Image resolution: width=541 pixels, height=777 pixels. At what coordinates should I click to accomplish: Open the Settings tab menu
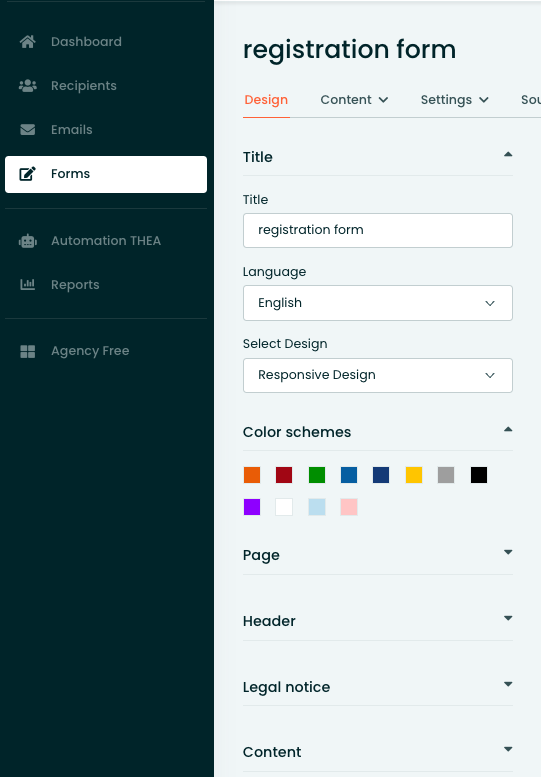455,100
